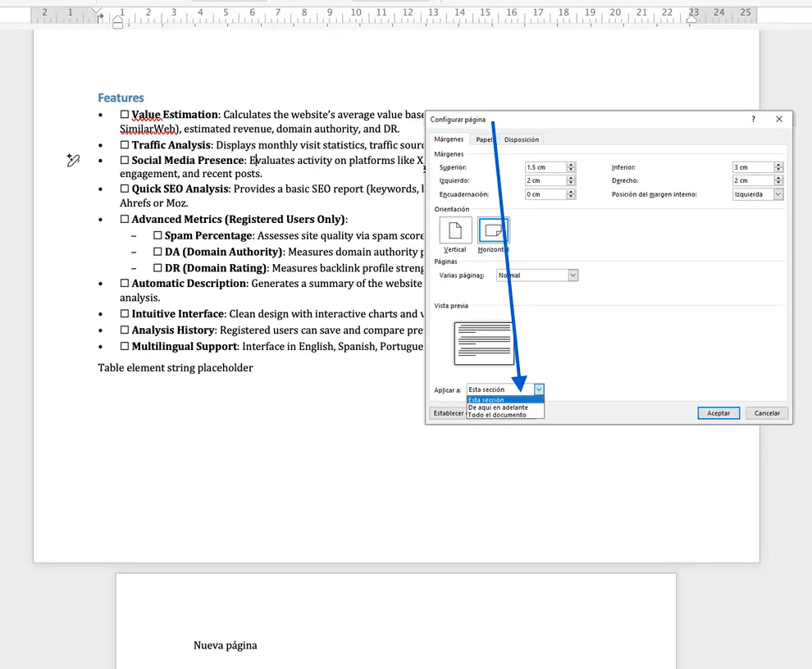812x669 pixels.
Task: Click the 'Ahrefs or Moz.' line
Action: click(154, 203)
